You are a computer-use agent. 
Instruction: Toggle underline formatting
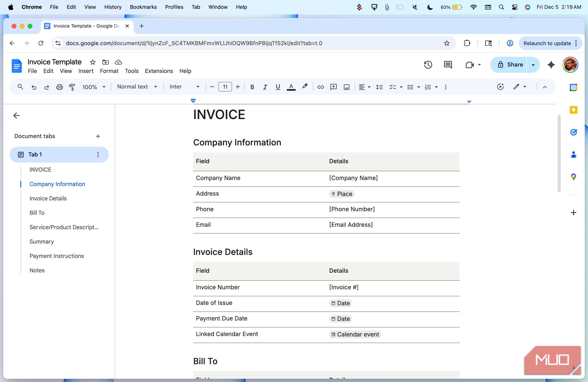pyautogui.click(x=278, y=87)
